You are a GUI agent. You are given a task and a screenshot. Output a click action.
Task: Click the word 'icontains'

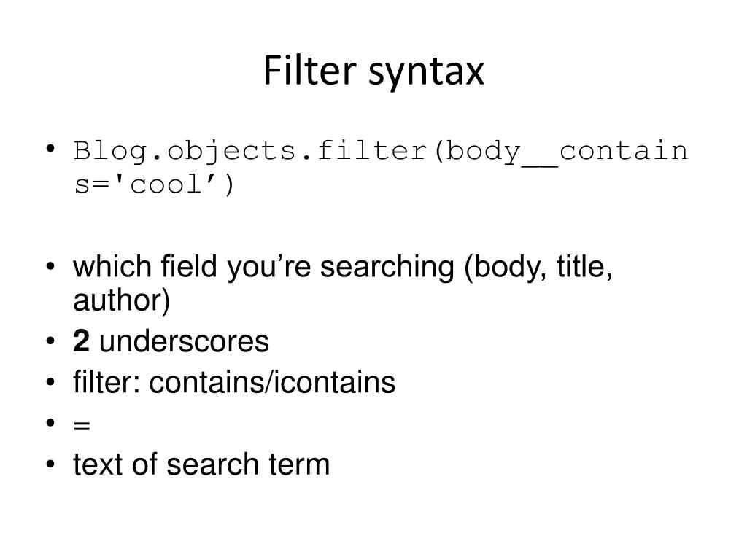coord(334,382)
